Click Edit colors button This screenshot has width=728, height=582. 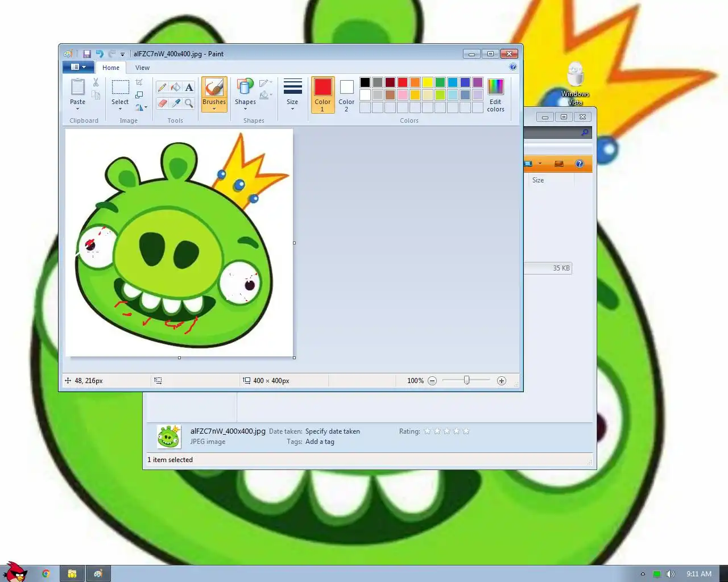point(495,95)
